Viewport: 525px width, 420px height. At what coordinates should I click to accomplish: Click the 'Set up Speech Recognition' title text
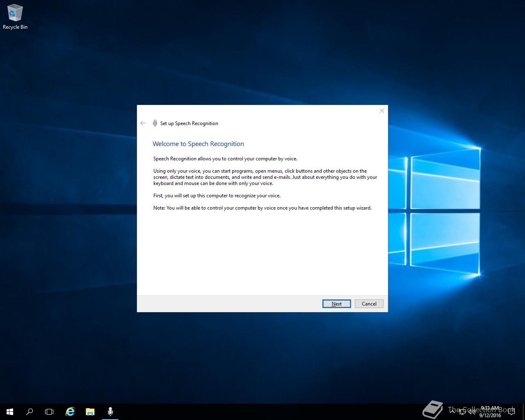pos(189,123)
